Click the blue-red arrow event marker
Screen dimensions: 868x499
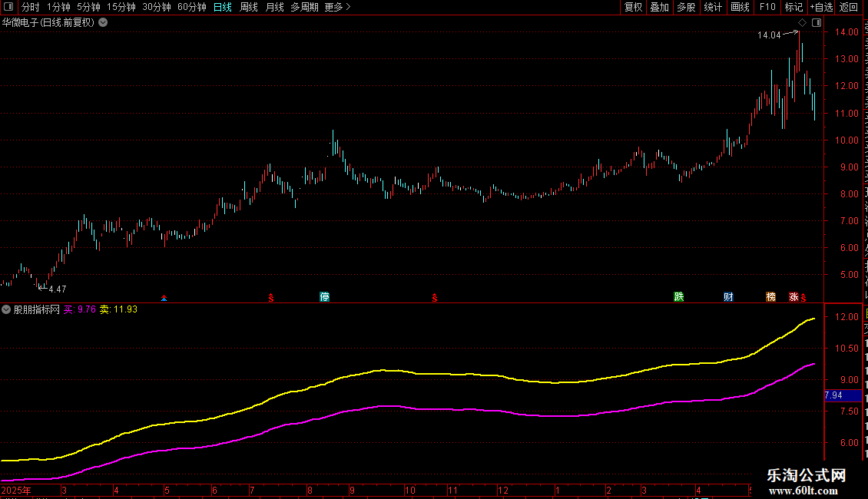click(x=164, y=298)
